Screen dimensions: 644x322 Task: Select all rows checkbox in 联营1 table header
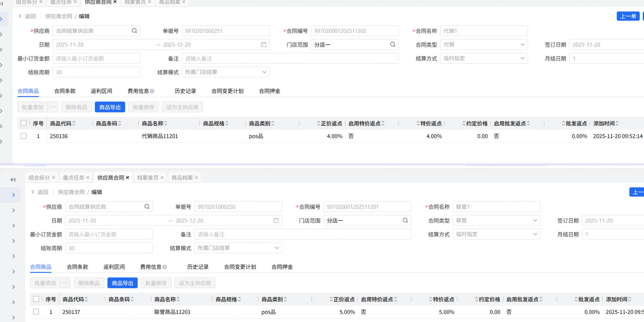(36, 299)
